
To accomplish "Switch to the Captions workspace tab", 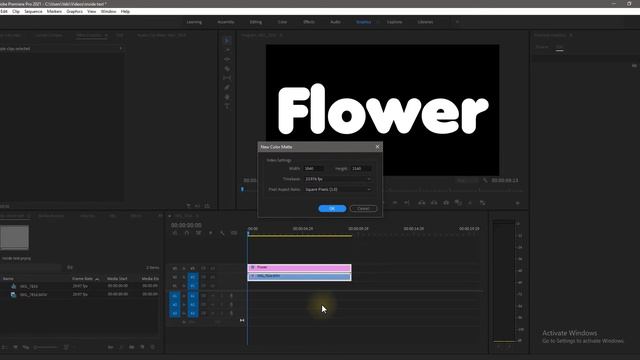I will coord(395,22).
